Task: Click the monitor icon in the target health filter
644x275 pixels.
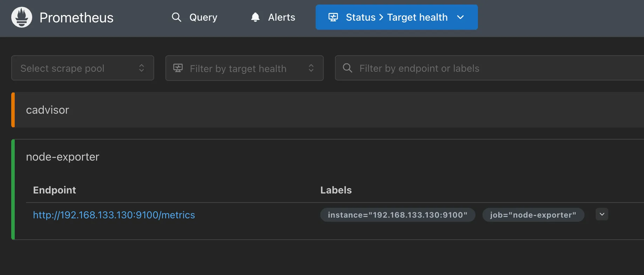Action: [x=178, y=68]
